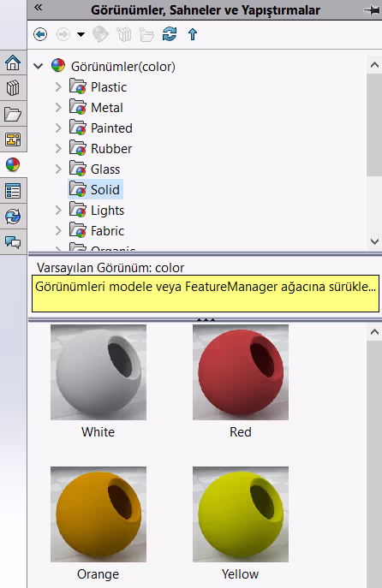Click the thumbnail pane scroll up arrow
The image size is (382, 588).
click(x=374, y=332)
